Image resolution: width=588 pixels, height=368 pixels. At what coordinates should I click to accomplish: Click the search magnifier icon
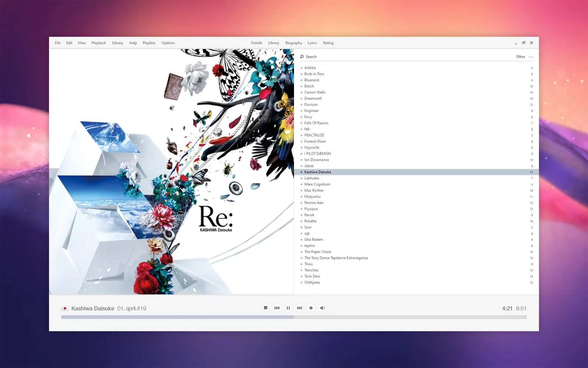pyautogui.click(x=302, y=57)
